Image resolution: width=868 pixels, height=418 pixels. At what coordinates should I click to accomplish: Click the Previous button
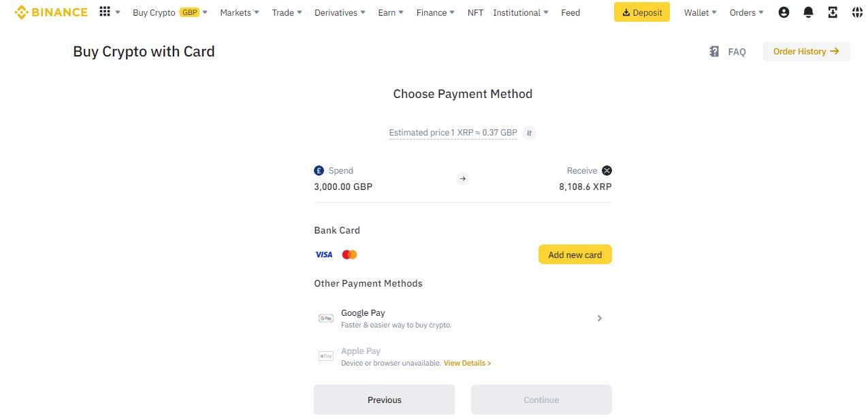click(384, 400)
